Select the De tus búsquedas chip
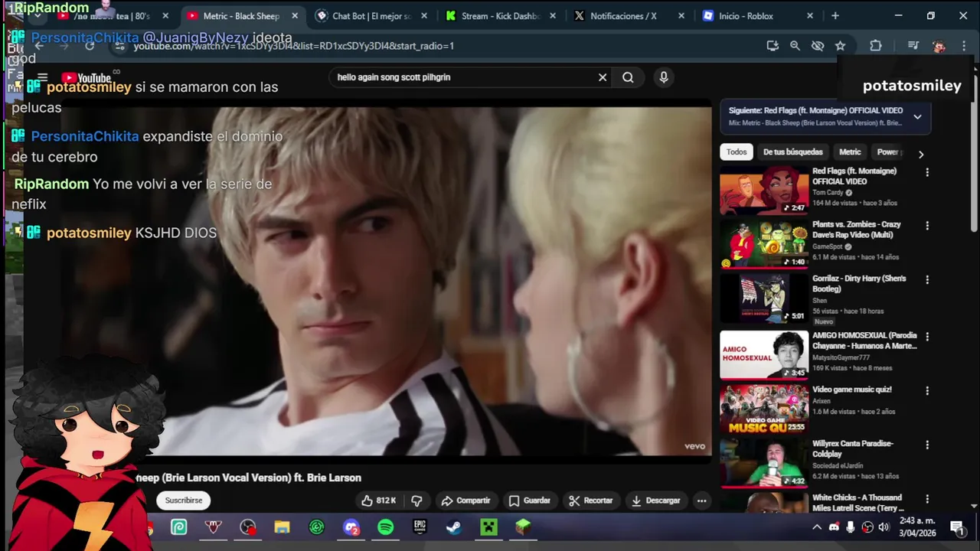 [x=793, y=152]
